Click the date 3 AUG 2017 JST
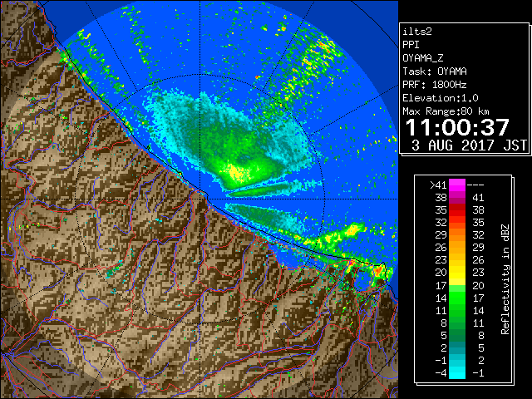 pos(470,145)
